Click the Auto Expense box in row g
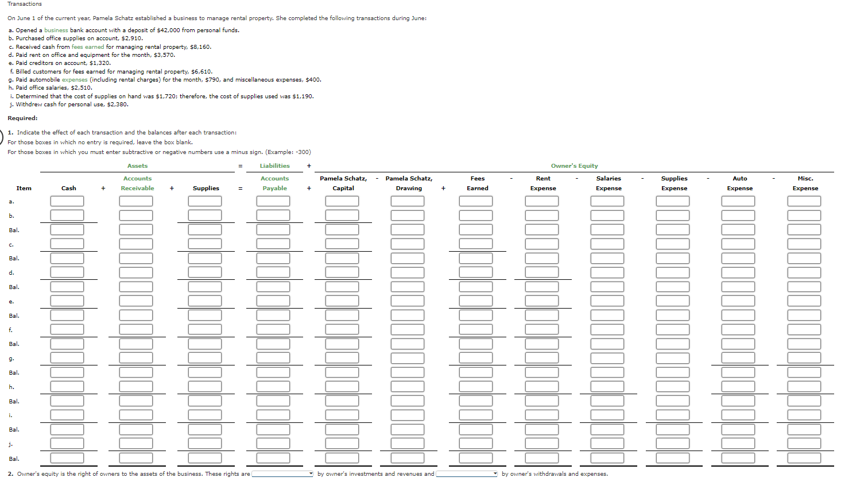This screenshot has width=868, height=485. 738,358
